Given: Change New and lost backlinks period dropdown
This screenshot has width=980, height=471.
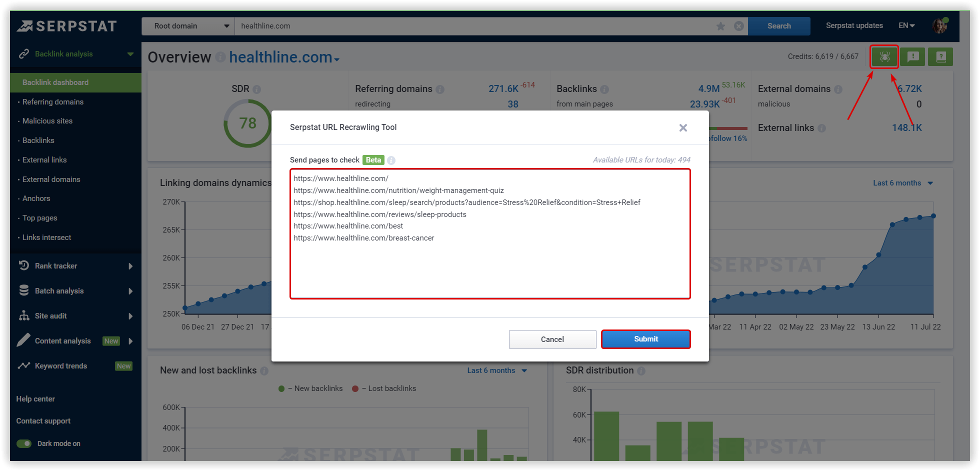Looking at the screenshot, I should [497, 370].
